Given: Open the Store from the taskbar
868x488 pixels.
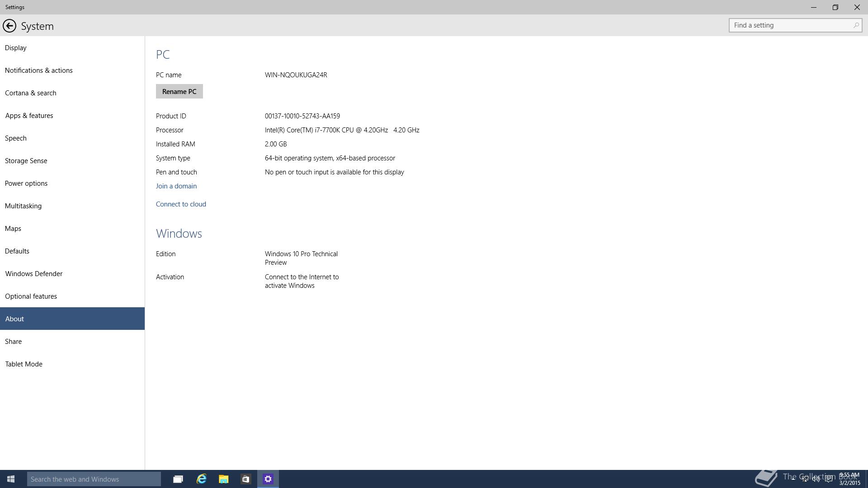Looking at the screenshot, I should [x=245, y=479].
